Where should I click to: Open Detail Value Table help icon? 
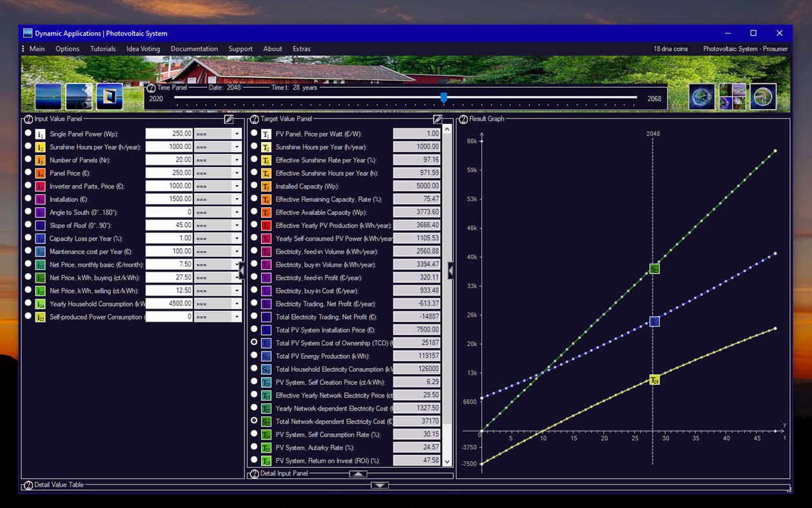pos(28,485)
